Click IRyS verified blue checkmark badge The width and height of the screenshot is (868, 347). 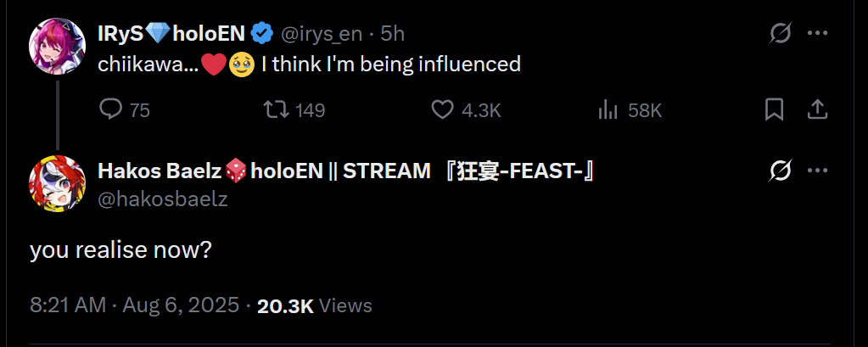coord(262,34)
